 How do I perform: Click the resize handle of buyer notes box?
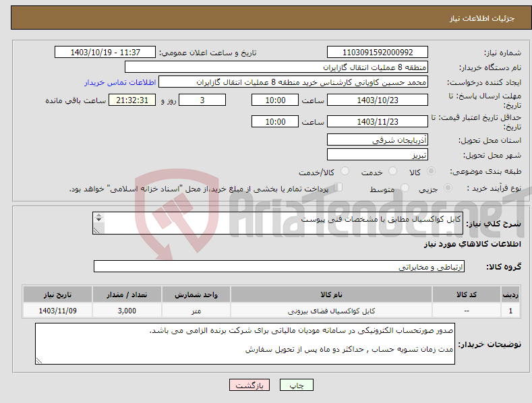38,361
